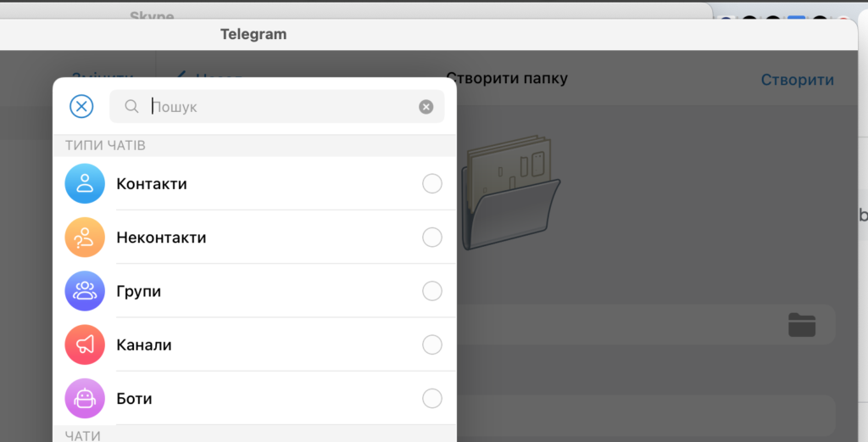Click the purple Групи icon
The height and width of the screenshot is (442, 868).
click(x=85, y=291)
